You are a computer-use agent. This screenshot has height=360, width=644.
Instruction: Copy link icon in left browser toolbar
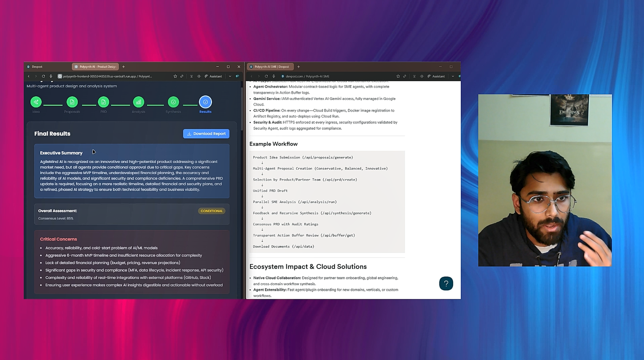coord(182,76)
